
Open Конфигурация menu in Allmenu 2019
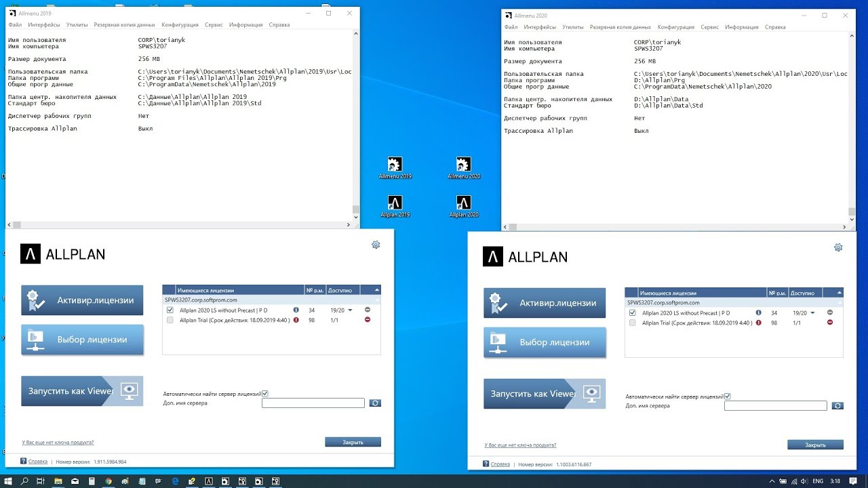coord(181,25)
